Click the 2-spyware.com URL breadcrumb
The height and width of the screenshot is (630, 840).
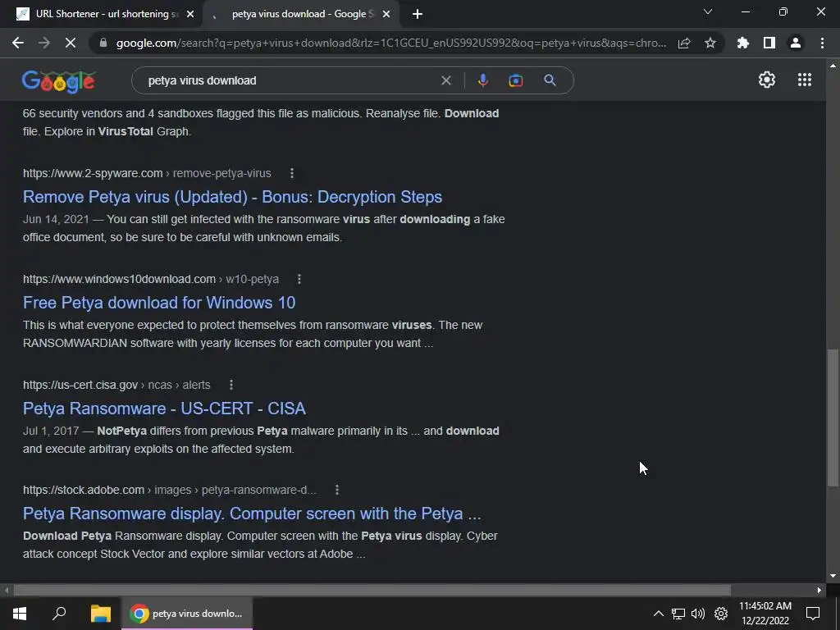coord(147,173)
